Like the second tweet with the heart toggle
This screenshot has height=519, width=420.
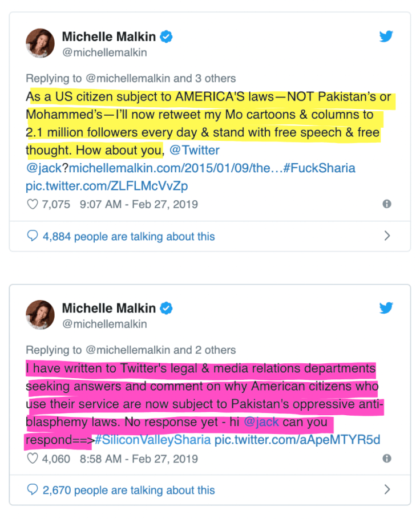(x=31, y=459)
